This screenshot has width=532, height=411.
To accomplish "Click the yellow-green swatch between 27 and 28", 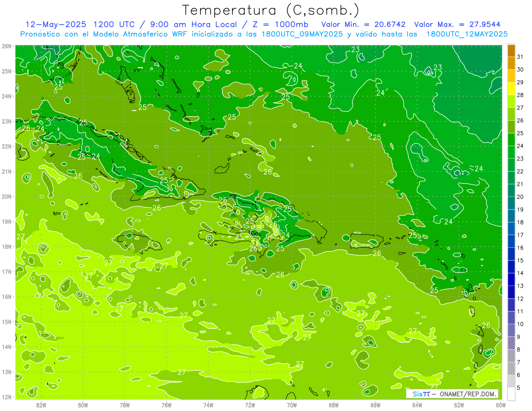I will pos(511,102).
